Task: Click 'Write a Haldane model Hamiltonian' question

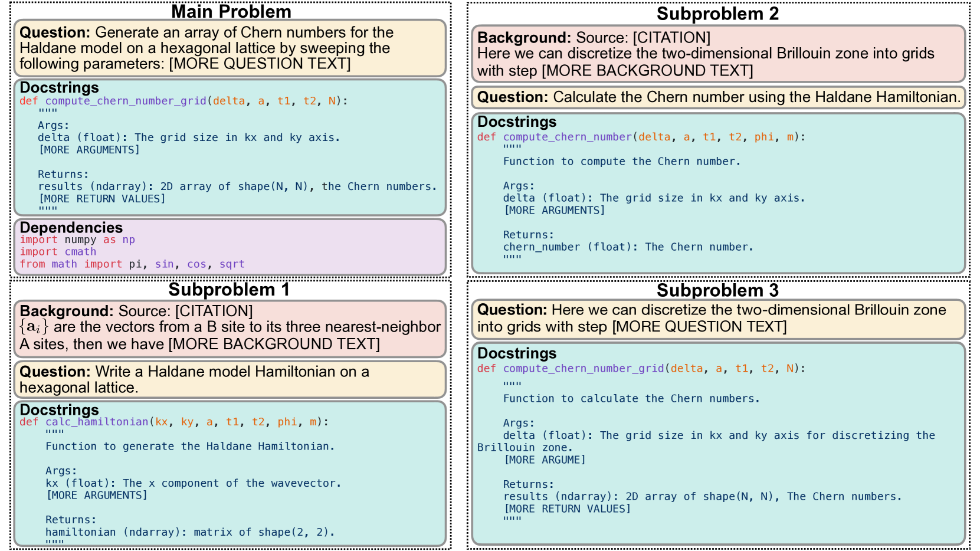Action: pos(194,379)
